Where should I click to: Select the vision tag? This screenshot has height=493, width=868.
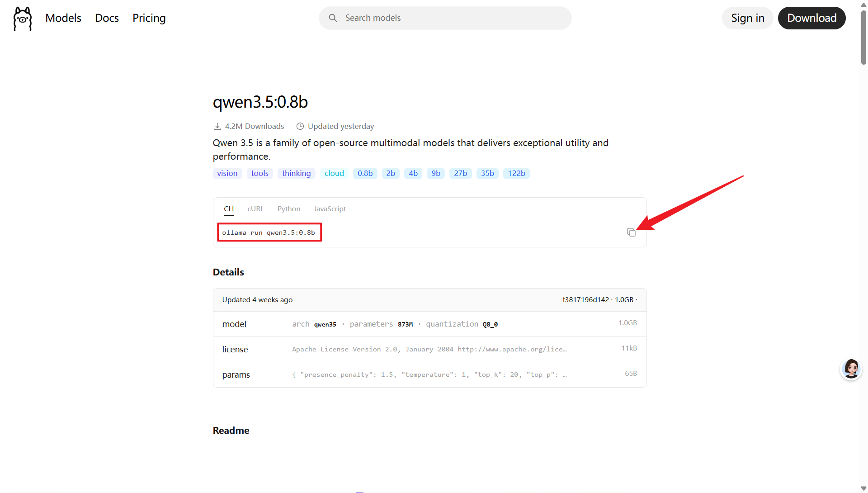pos(227,174)
